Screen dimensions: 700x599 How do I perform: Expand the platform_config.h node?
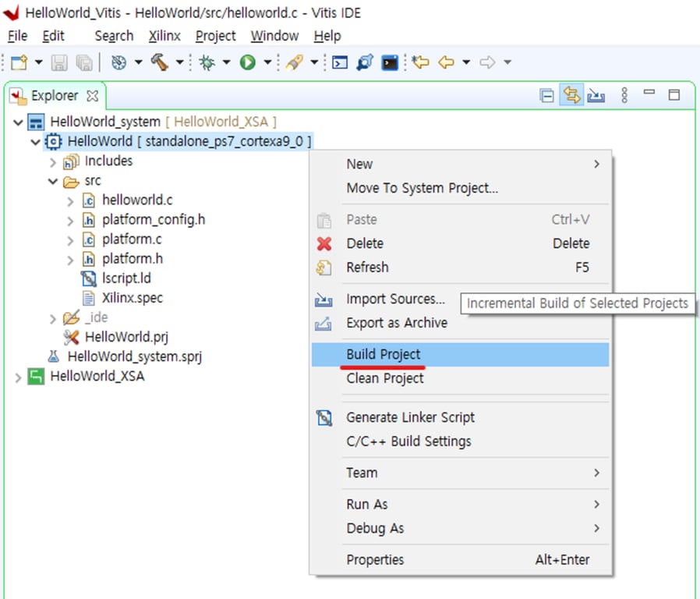click(x=70, y=221)
